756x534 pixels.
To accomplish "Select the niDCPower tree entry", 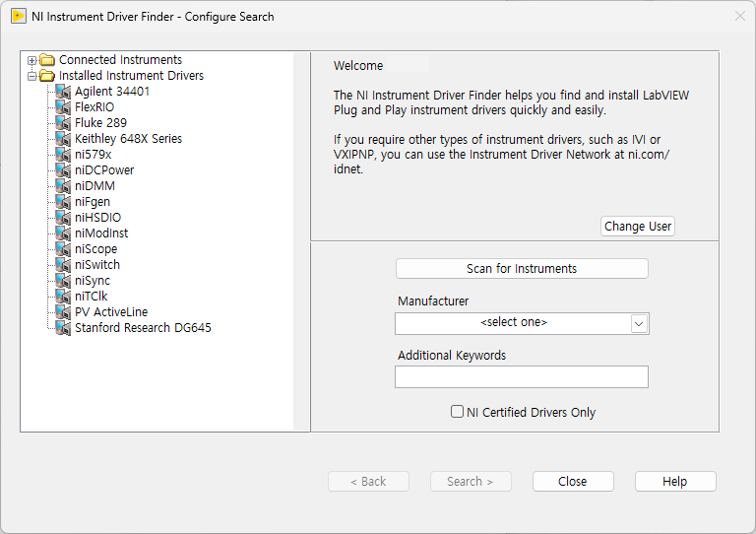I will tap(104, 170).
